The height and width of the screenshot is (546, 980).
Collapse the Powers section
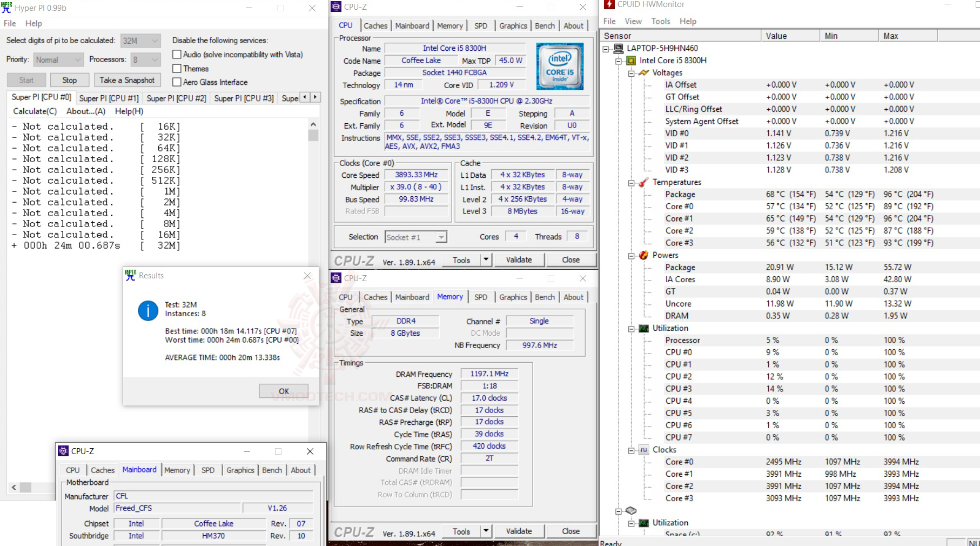point(631,256)
